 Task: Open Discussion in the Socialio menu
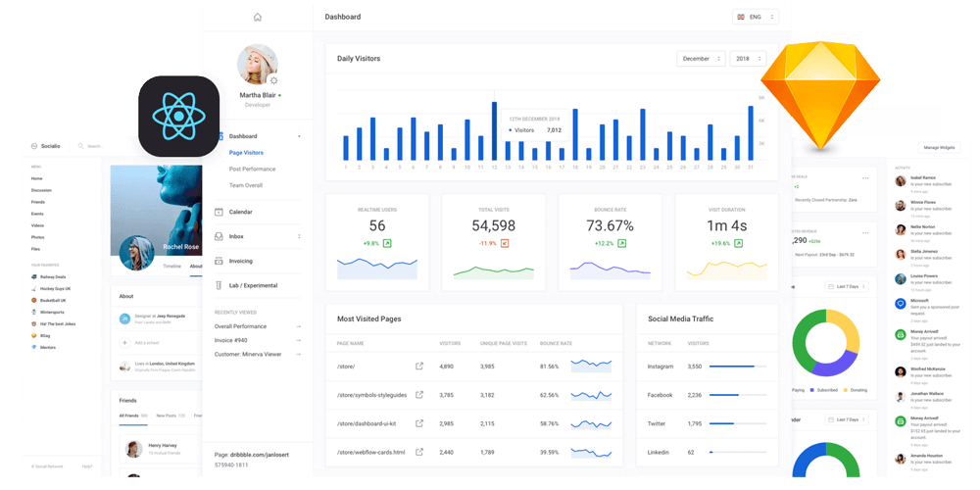41,191
